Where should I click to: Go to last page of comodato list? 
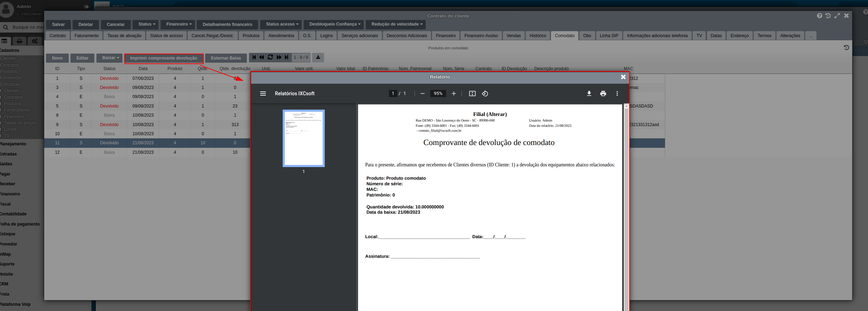click(287, 57)
